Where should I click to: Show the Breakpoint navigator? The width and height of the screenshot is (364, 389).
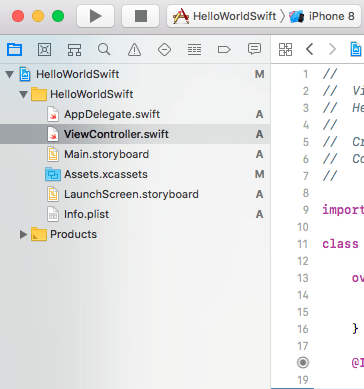coord(224,50)
